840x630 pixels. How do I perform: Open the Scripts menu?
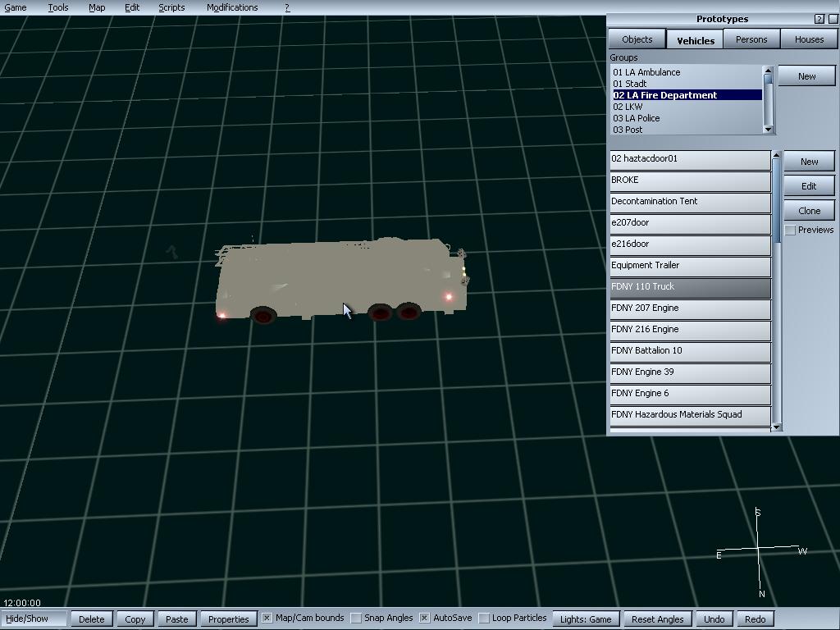click(x=171, y=7)
